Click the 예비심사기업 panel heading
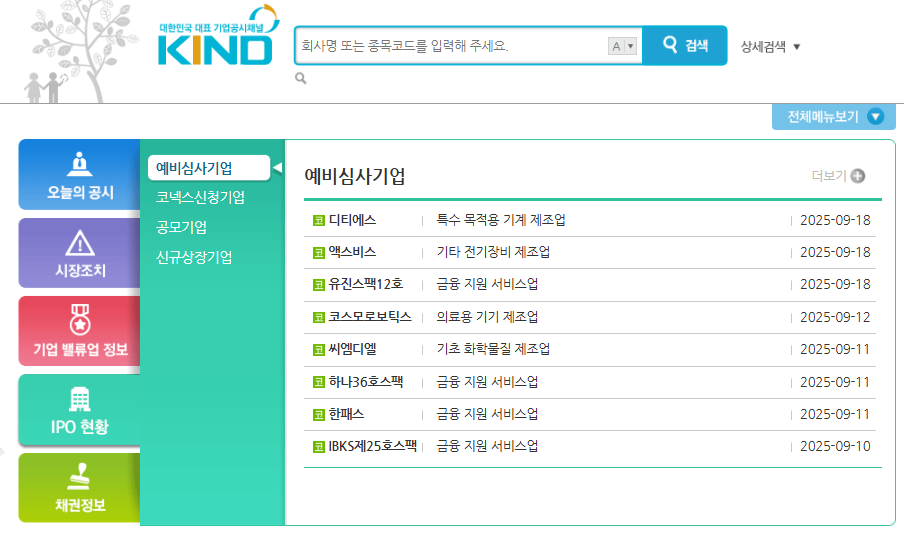904x535 pixels. point(355,176)
